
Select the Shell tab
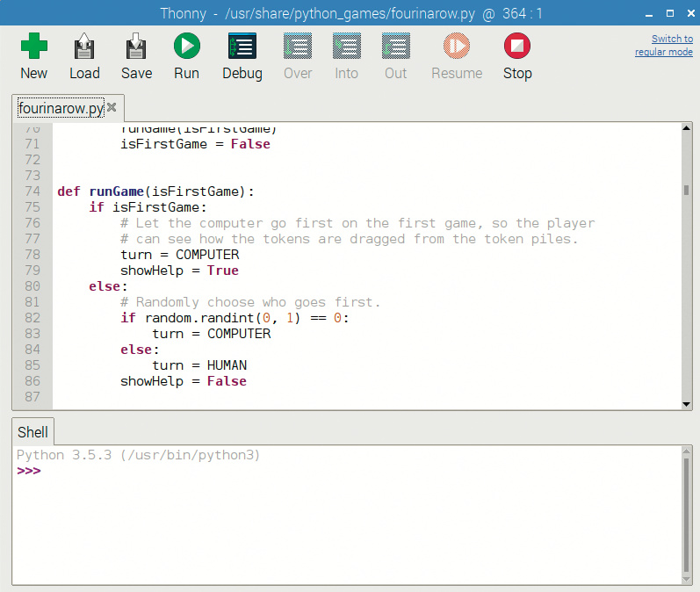[33, 433]
